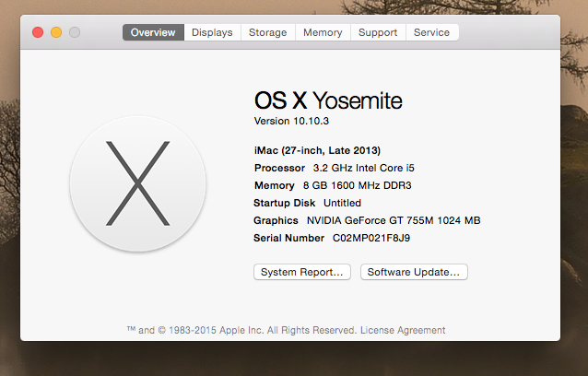Screen dimensions: 588x376
Task: Minimize window with the yellow button
Action: coord(56,32)
